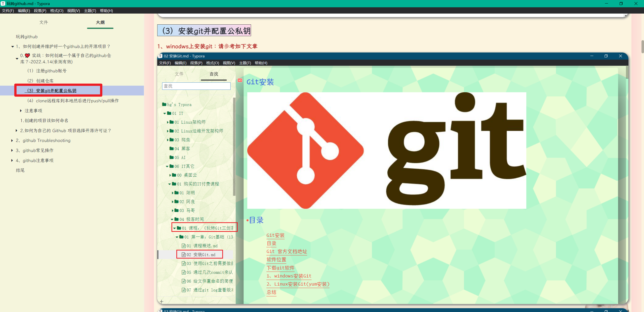The image size is (644, 312).
Task: Click the 01 课程概述.md file icon
Action: [184, 246]
